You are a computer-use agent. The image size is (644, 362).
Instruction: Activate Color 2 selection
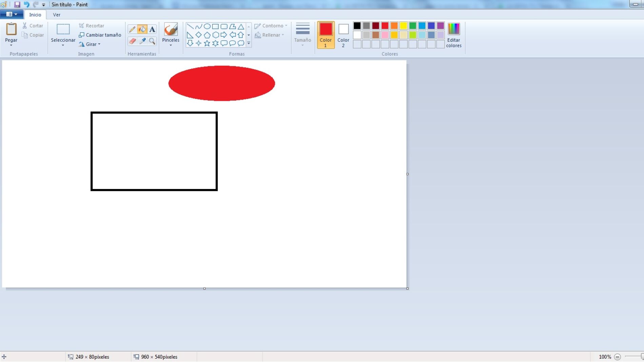click(343, 34)
